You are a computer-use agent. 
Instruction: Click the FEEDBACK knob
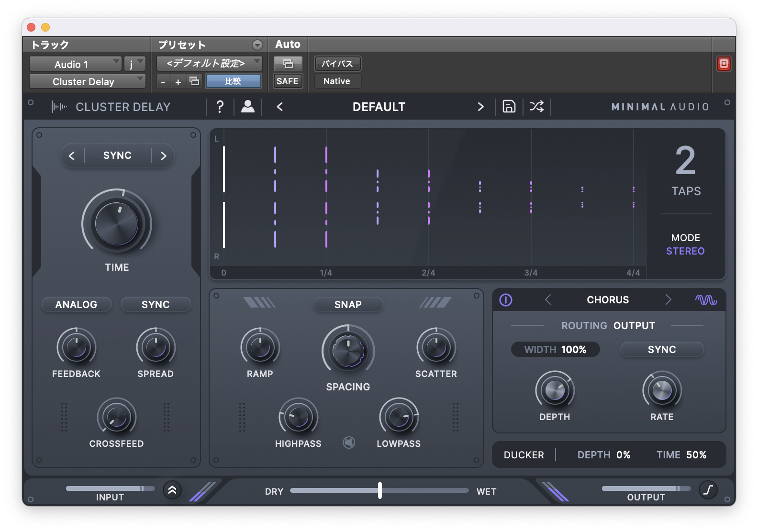(77, 347)
